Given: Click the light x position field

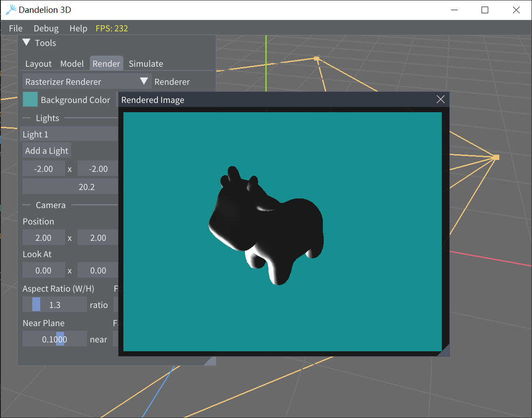Looking at the screenshot, I should click(x=44, y=169).
